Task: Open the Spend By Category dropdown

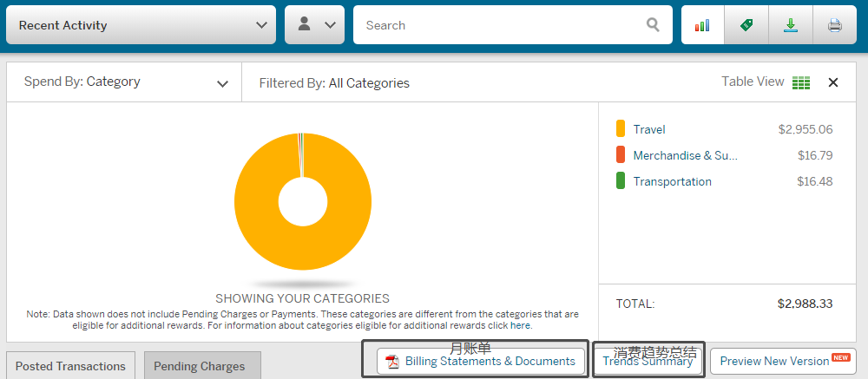Action: point(124,82)
